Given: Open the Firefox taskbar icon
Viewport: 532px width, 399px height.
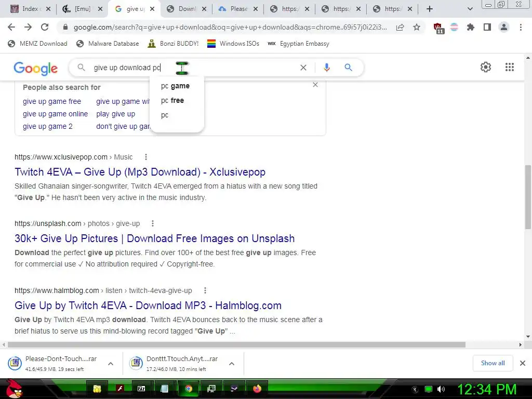Looking at the screenshot, I should (257, 389).
